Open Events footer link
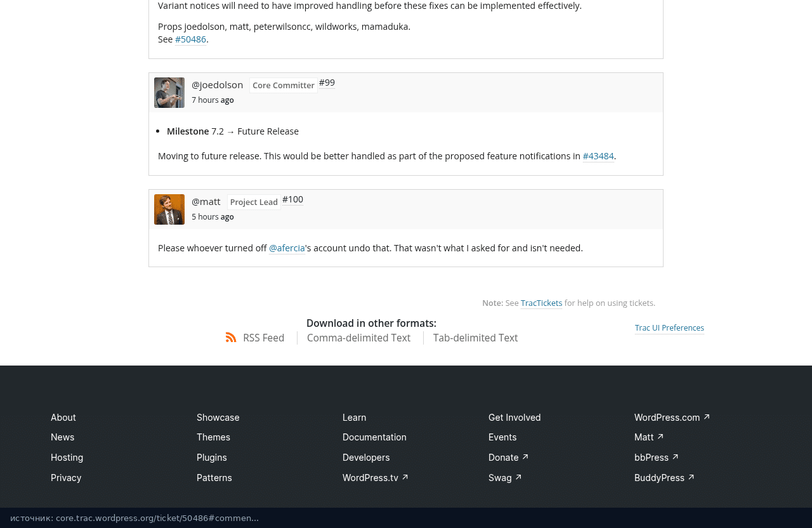 point(502,437)
